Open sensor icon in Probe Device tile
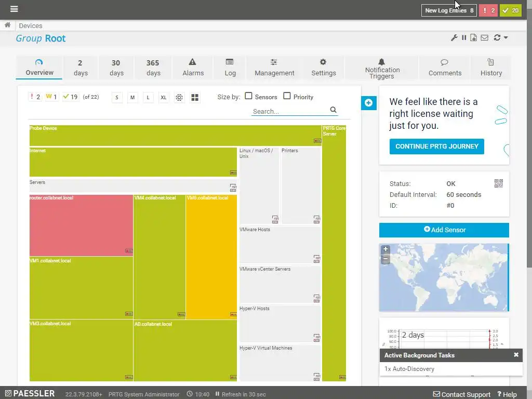This screenshot has height=399, width=532. (x=317, y=141)
